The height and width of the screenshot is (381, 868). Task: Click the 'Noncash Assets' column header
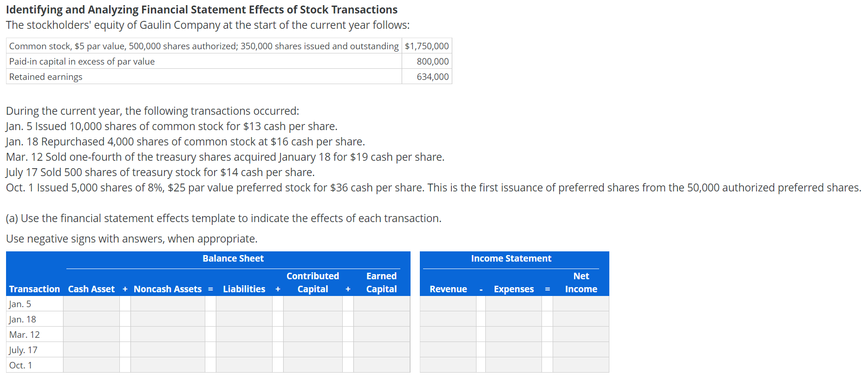pyautogui.click(x=168, y=289)
